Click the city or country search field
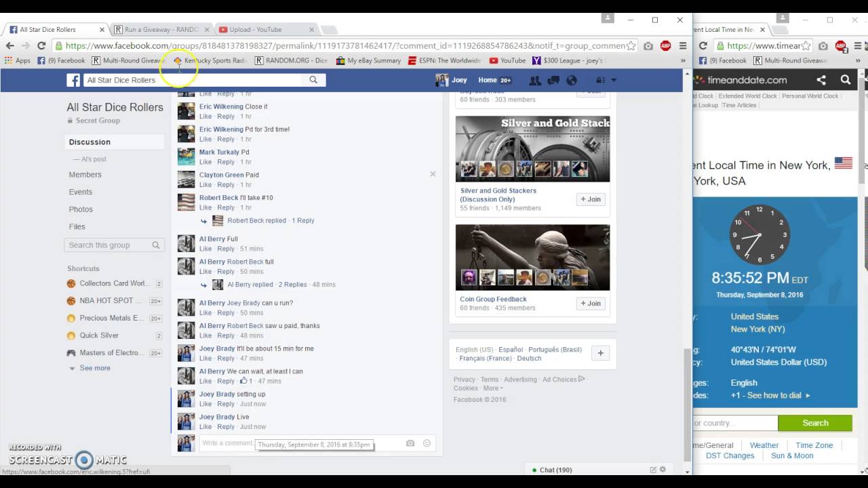Screen dimensions: 868x488 tap(735, 423)
